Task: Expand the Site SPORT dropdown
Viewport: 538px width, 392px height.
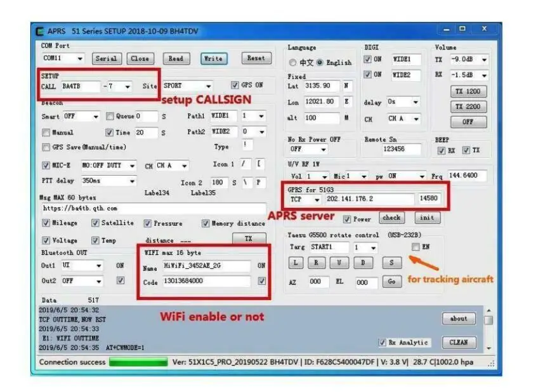Action: click(187, 86)
